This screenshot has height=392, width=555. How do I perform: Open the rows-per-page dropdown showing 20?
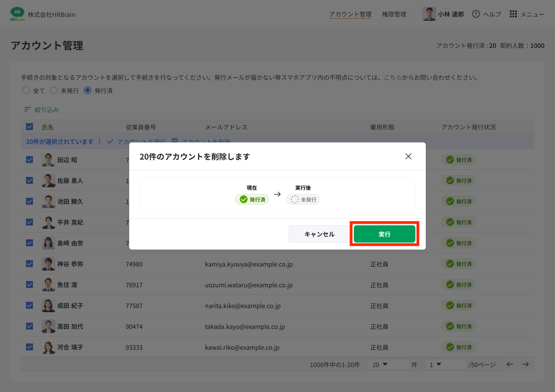[x=388, y=364]
